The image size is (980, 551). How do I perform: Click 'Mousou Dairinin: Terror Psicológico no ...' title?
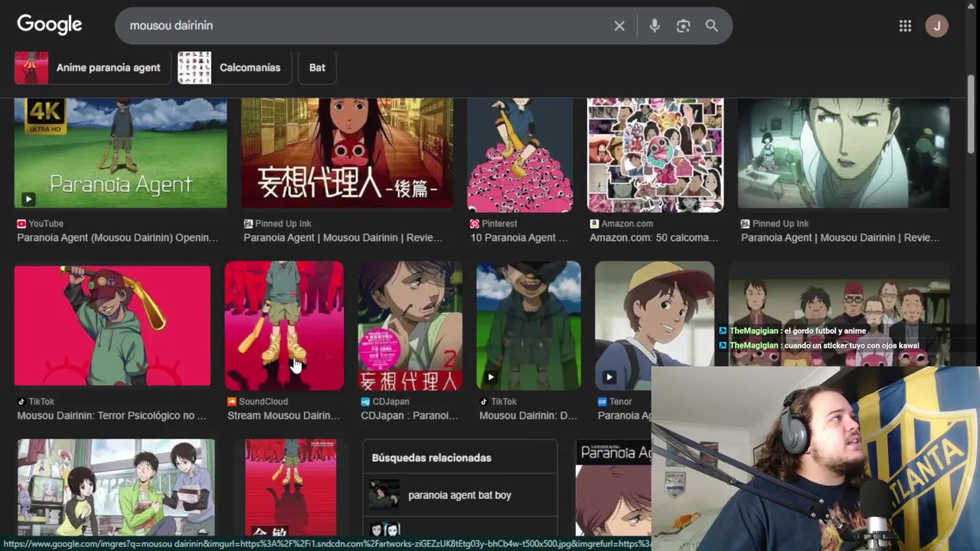click(112, 416)
